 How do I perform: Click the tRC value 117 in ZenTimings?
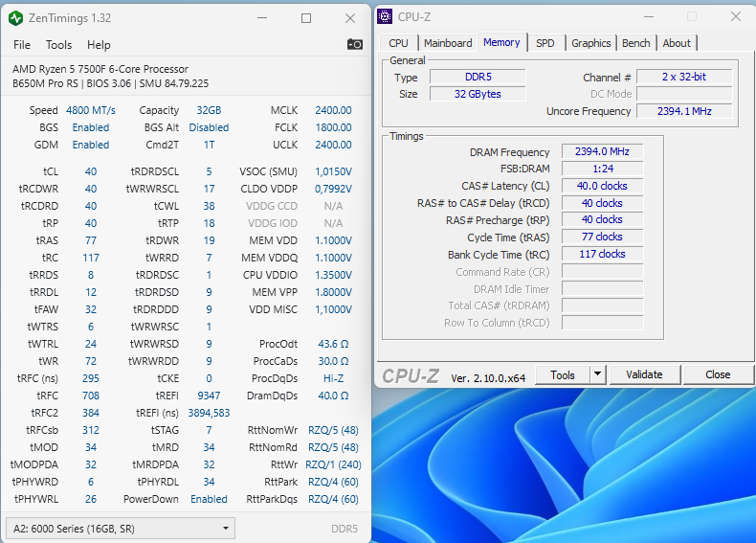[x=91, y=258]
